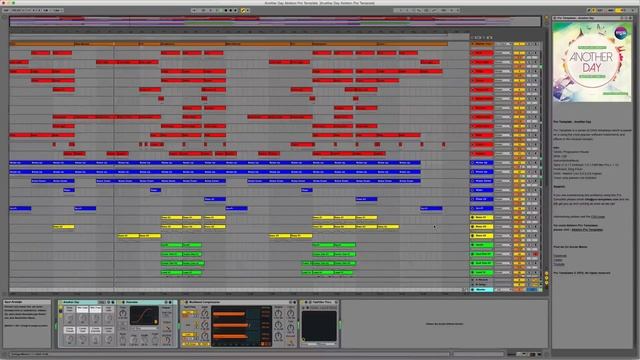
Task: Click the Saturator hot-swap preset icon
Action: (x=166, y=302)
